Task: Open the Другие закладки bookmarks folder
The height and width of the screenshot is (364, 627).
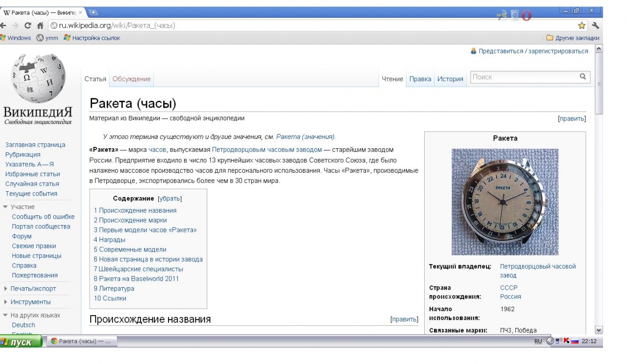Action: [572, 38]
